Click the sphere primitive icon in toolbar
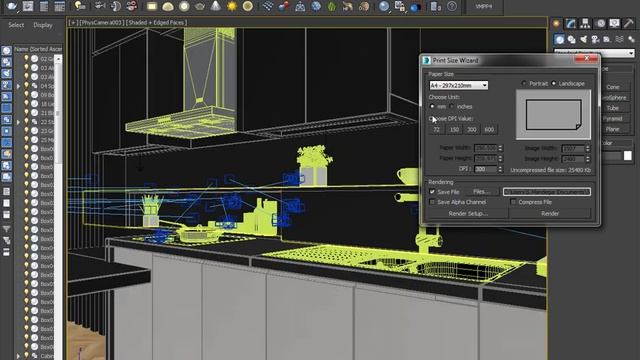The height and width of the screenshot is (360, 640). click(x=184, y=6)
